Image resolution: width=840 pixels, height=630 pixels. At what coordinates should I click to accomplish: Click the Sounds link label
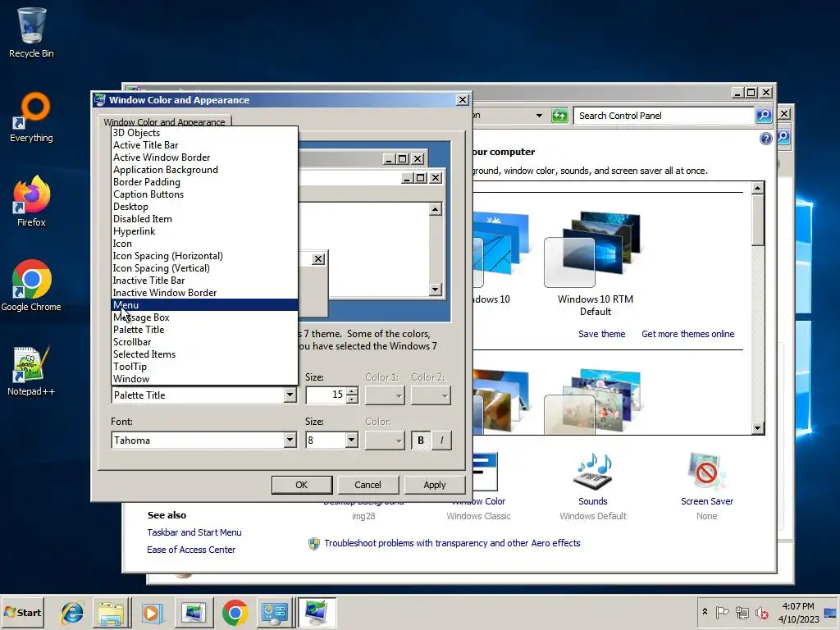pyautogui.click(x=592, y=501)
